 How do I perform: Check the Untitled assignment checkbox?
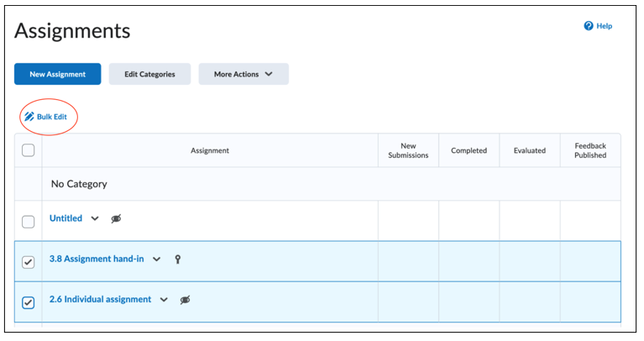point(28,222)
